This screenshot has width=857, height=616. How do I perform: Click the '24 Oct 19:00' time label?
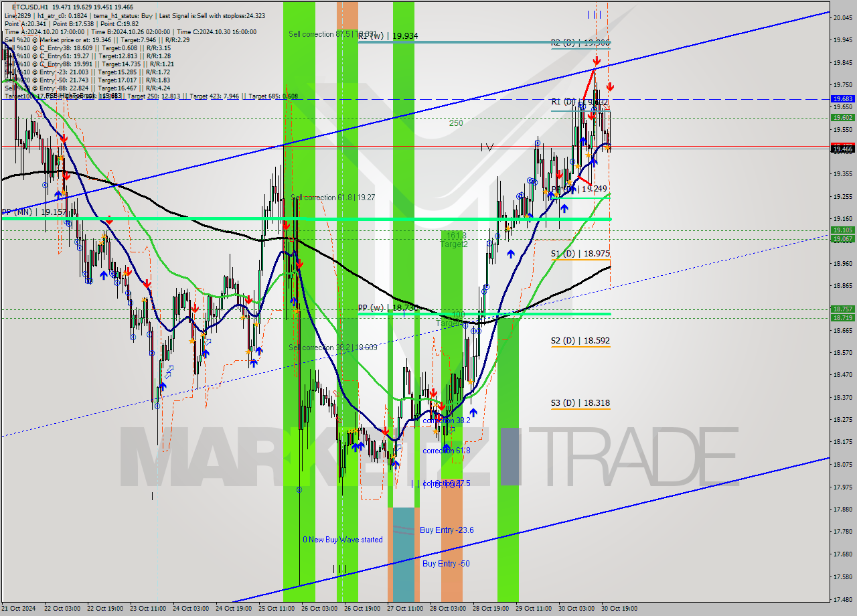(234, 609)
